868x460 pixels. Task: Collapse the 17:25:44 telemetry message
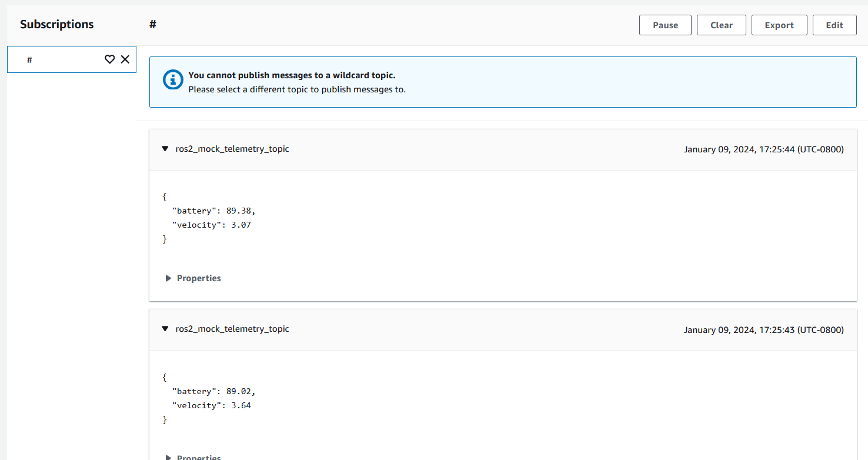pos(165,149)
